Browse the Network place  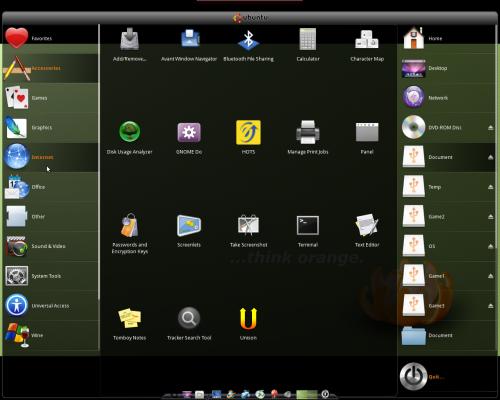(x=447, y=98)
